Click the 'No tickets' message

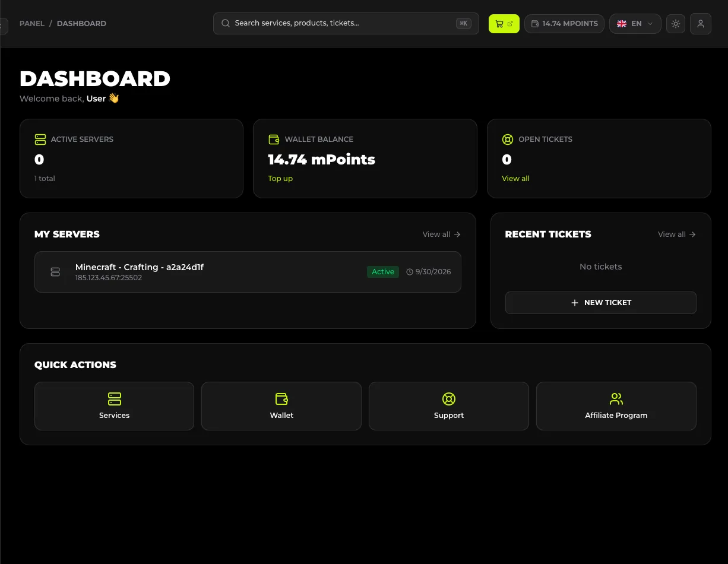point(600,267)
